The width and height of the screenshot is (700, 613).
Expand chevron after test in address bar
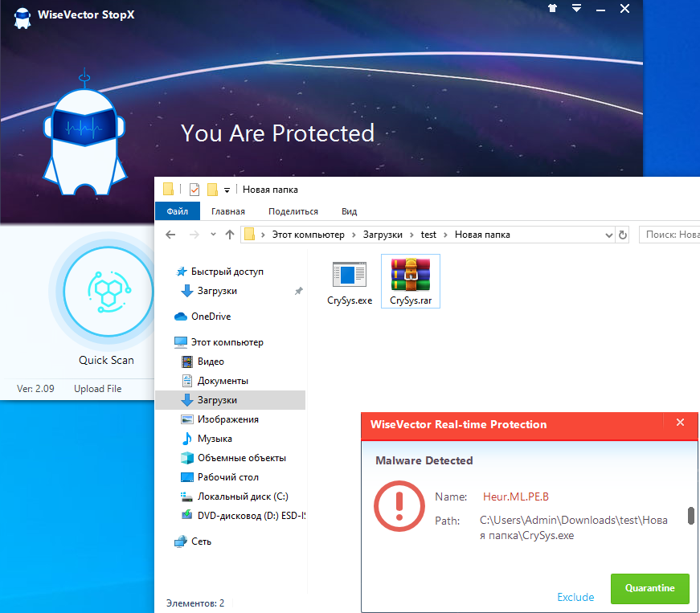point(445,235)
